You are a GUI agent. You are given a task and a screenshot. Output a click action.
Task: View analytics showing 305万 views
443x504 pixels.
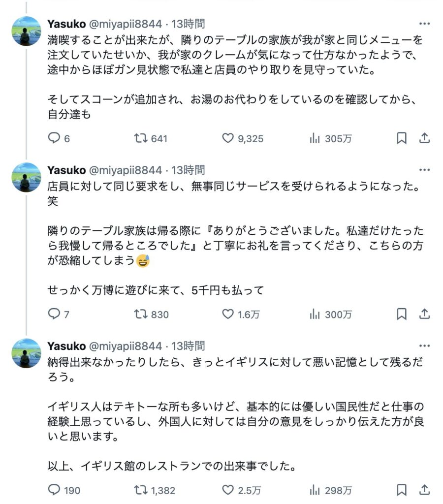(x=315, y=139)
